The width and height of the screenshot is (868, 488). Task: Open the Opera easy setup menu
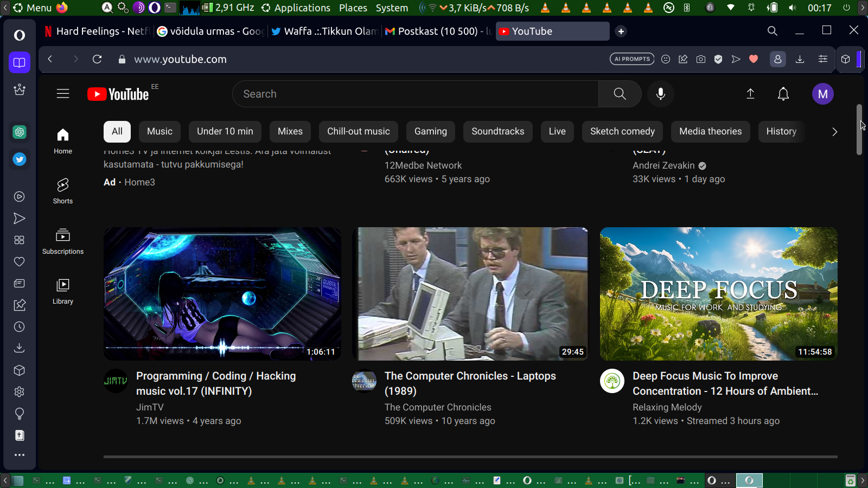point(823,59)
